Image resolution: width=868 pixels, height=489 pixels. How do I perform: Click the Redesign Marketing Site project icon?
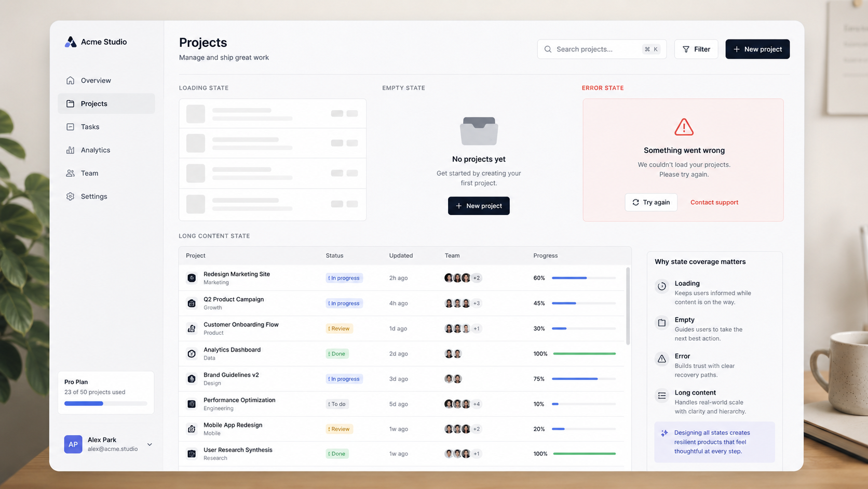[192, 278]
